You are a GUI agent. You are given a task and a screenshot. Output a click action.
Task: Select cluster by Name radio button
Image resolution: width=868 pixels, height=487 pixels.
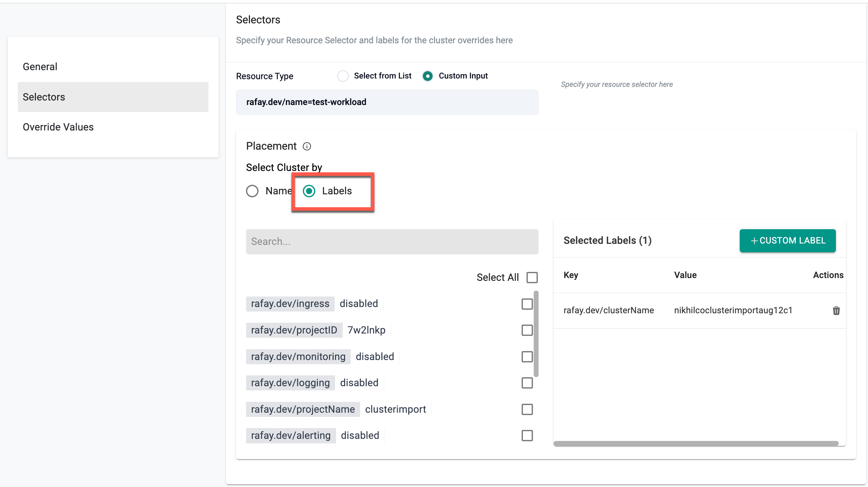[x=252, y=191]
